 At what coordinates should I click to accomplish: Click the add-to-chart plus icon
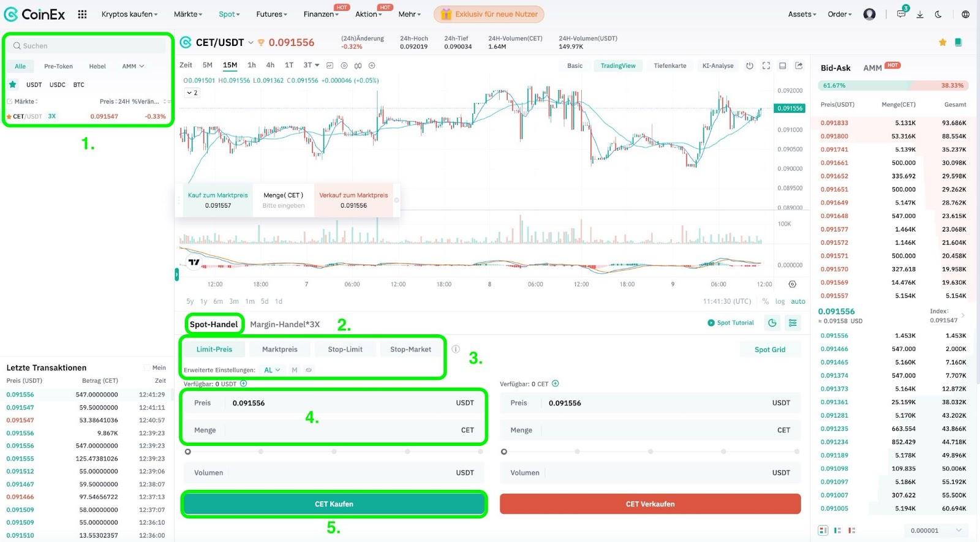372,66
